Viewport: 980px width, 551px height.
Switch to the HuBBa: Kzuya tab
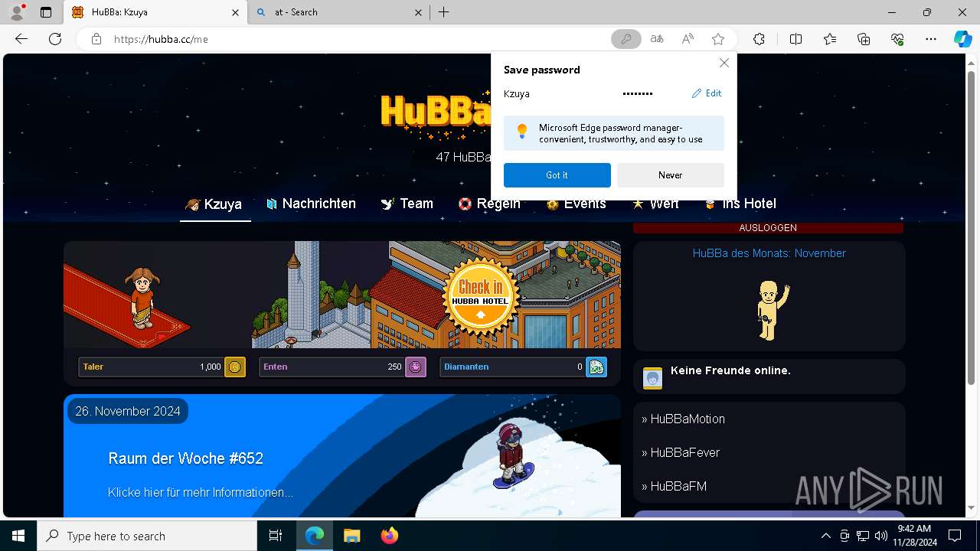click(x=155, y=12)
